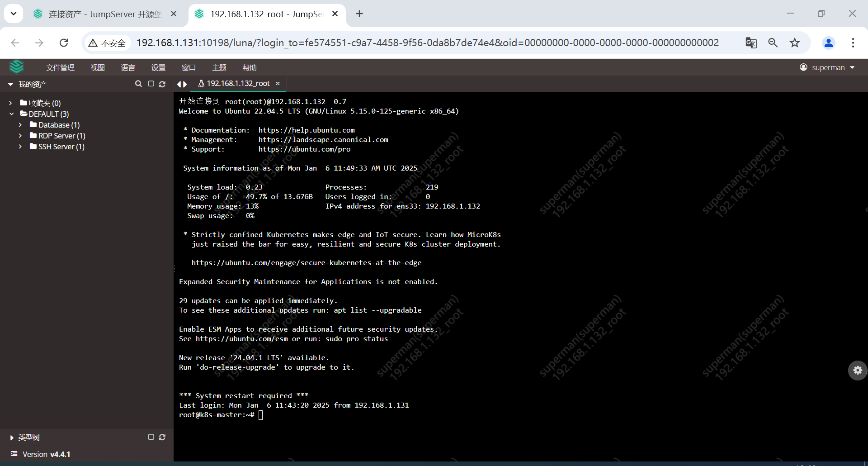Expand the SSH Server (1) node
The height and width of the screenshot is (466, 868).
(20, 147)
